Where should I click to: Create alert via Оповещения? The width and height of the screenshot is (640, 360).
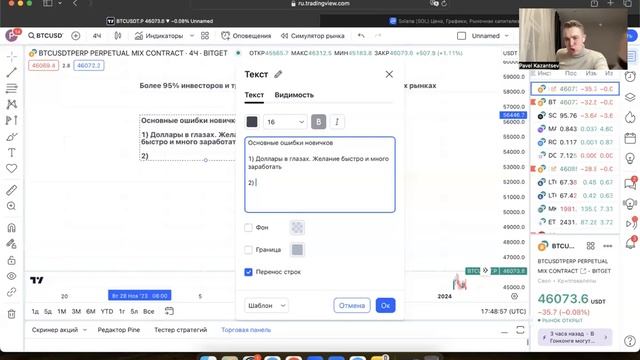point(246,36)
